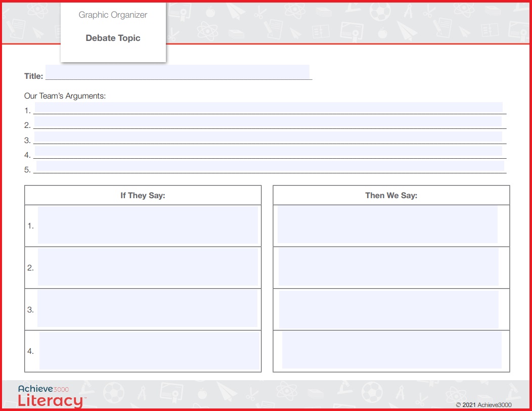Image resolution: width=532 pixels, height=411 pixels.
Task: Select the soccer ball icon in the header
Action: tap(379, 12)
